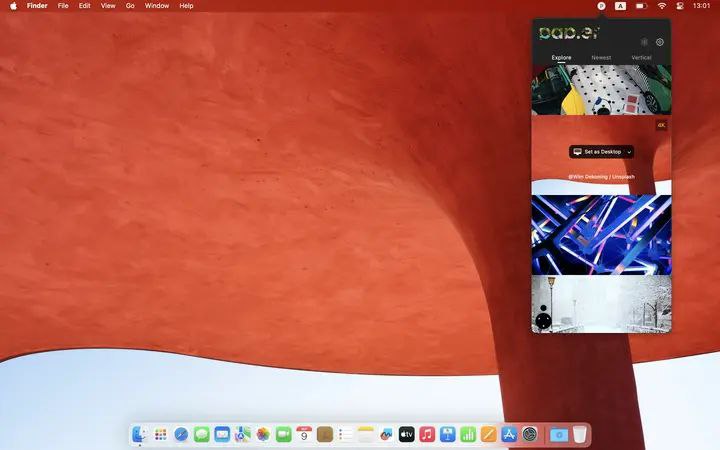The height and width of the screenshot is (450, 720).
Task: Switch to the Vertical tab
Action: coord(641,57)
